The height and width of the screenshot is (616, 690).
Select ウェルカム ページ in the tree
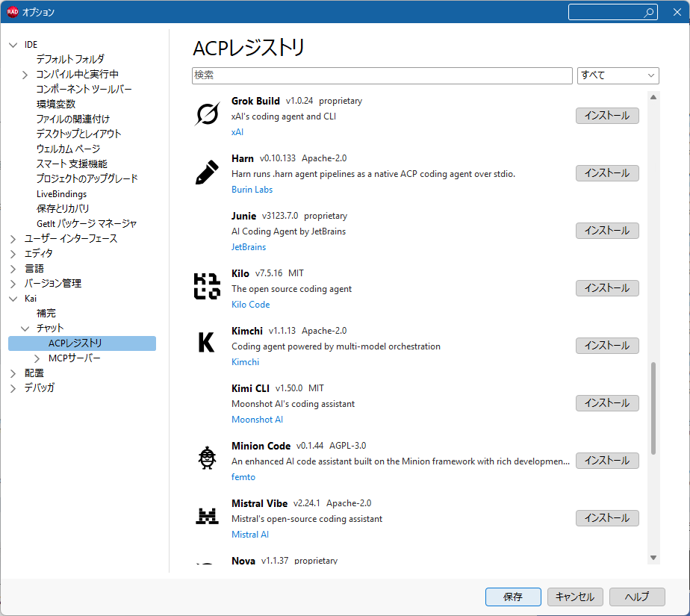(68, 149)
